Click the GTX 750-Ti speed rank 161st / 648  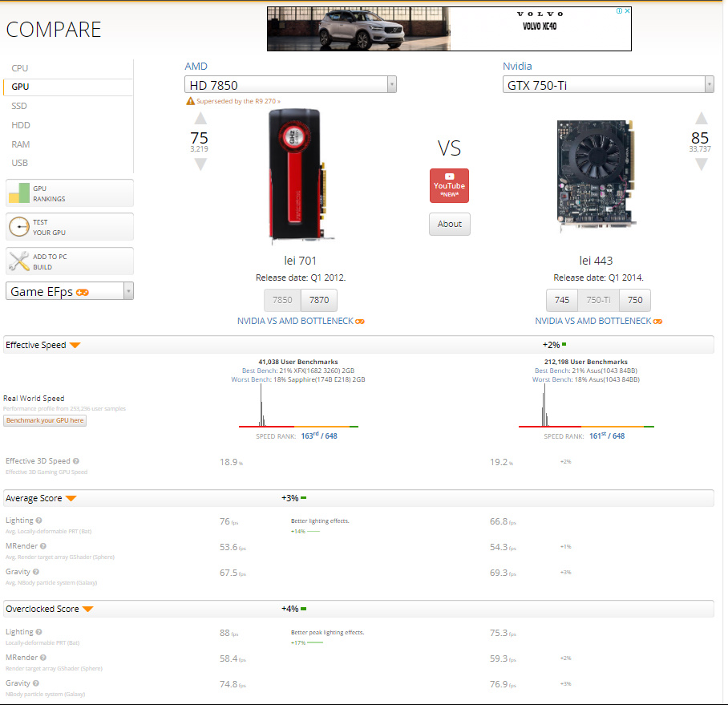(x=607, y=436)
